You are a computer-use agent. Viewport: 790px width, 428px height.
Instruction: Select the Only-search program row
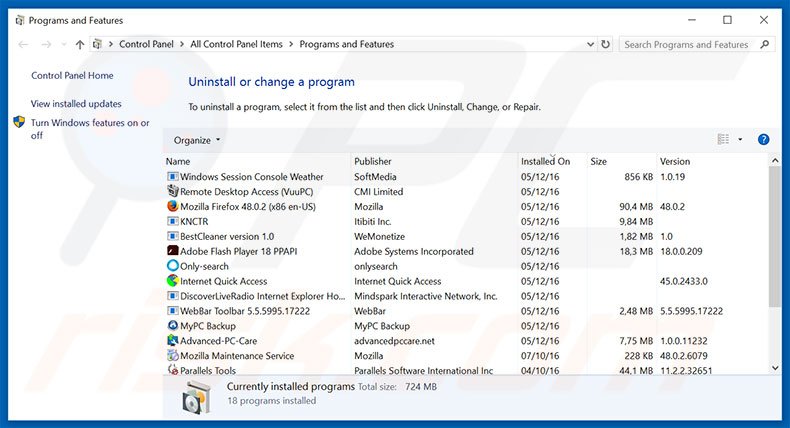coord(467,266)
